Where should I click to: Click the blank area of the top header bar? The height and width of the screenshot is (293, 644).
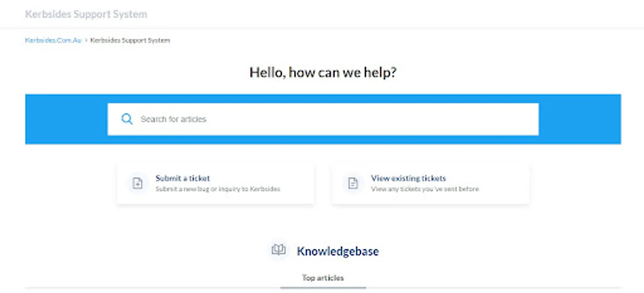391,14
